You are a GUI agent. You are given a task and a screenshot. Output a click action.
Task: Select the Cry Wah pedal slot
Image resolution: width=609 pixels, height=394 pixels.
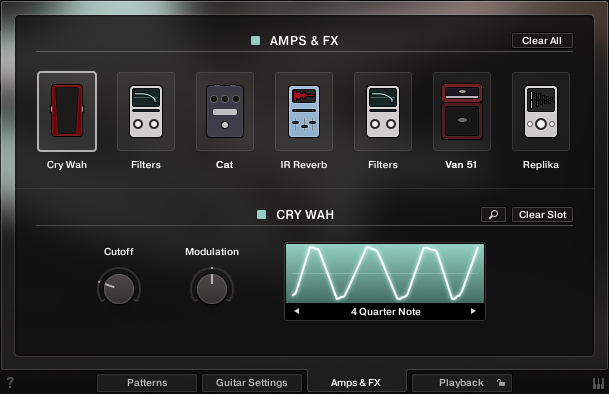point(67,112)
